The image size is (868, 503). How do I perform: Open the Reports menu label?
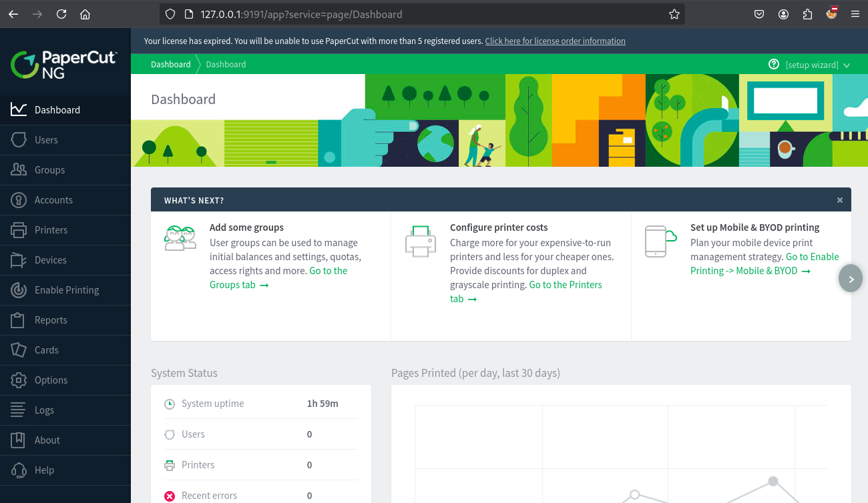tap(51, 320)
